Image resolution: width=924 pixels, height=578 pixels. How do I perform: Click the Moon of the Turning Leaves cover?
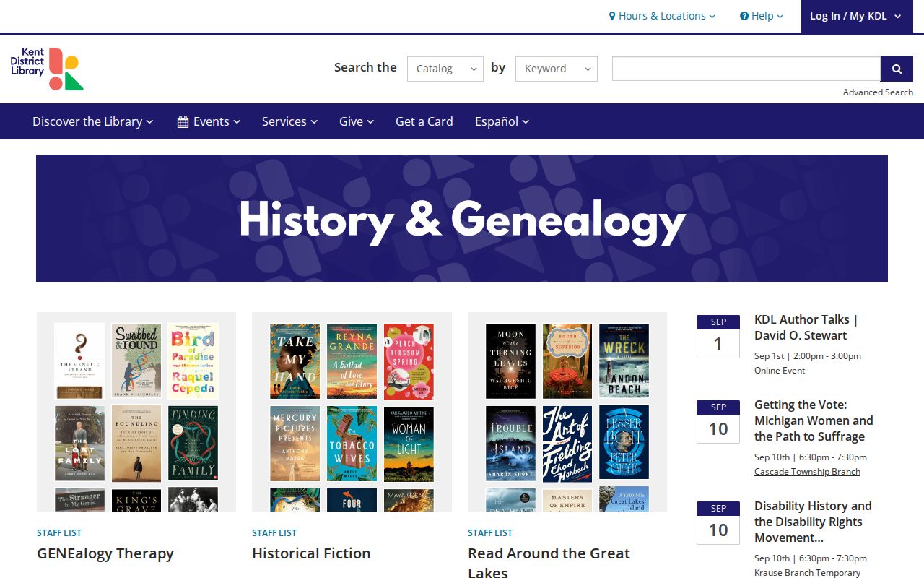pos(511,361)
